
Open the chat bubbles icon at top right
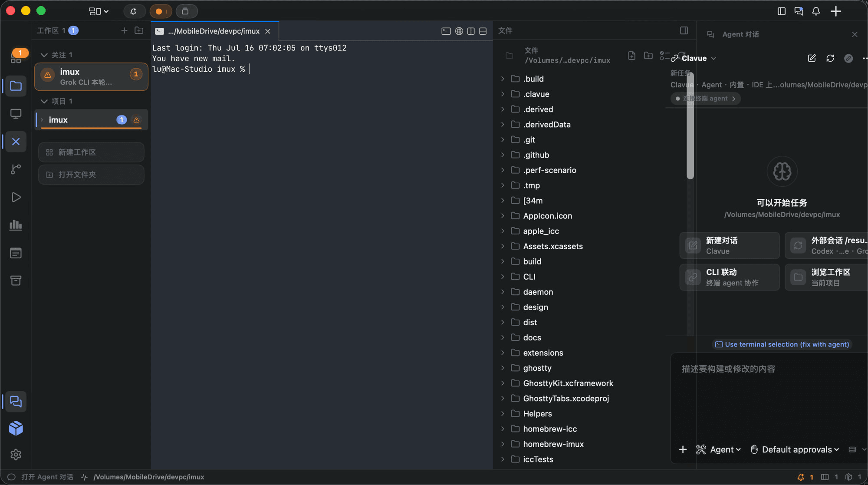tap(799, 11)
